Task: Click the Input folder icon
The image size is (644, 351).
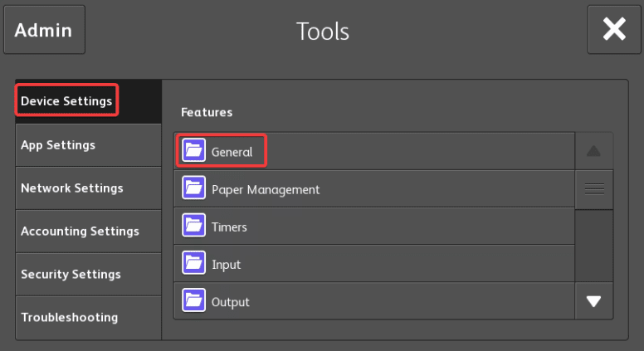Action: coord(193,265)
